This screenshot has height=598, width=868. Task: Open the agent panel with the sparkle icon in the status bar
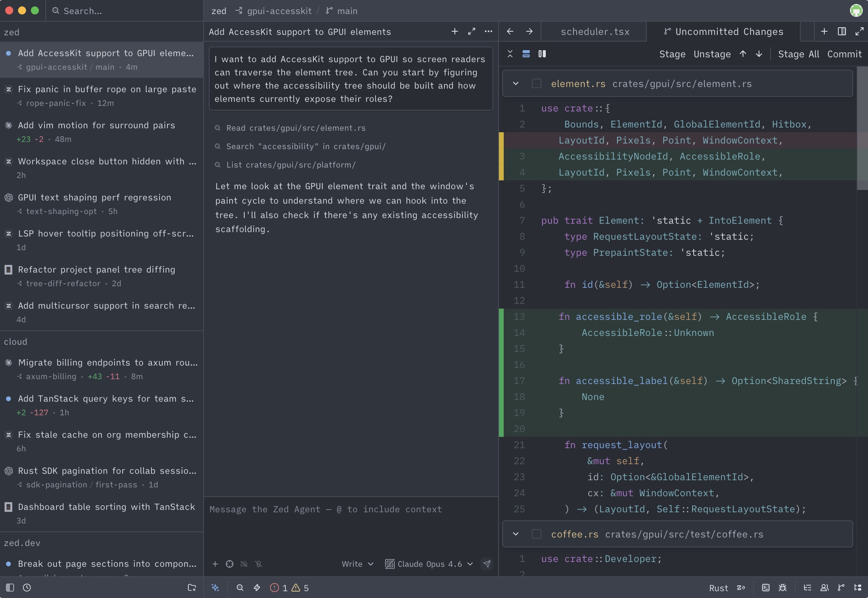pos(216,588)
